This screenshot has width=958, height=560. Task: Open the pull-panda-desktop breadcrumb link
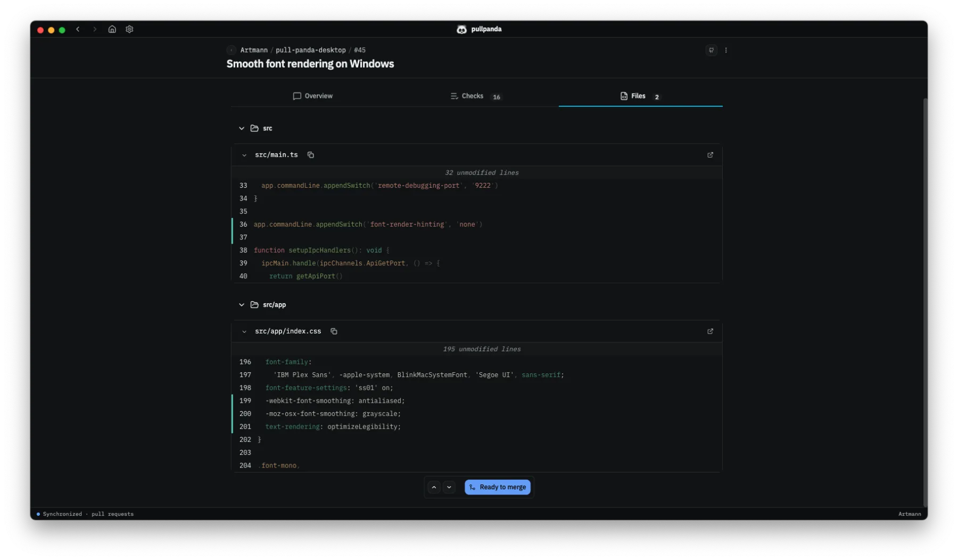(311, 50)
